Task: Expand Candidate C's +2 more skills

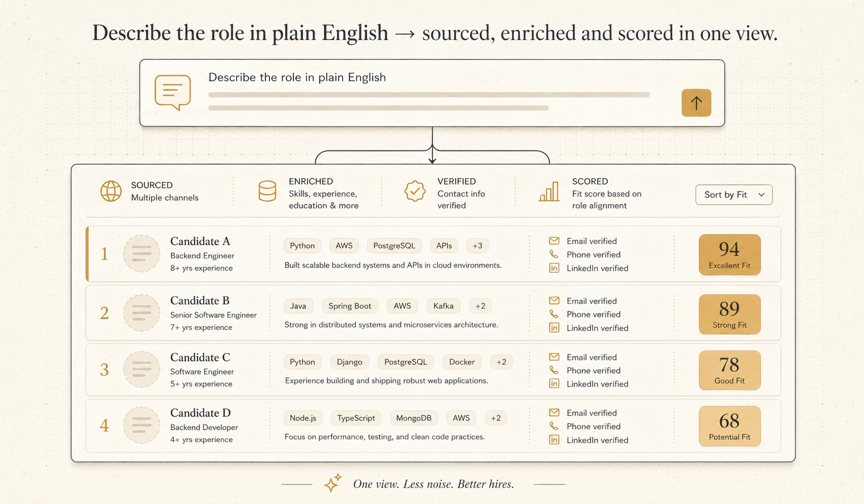Action: [501, 362]
